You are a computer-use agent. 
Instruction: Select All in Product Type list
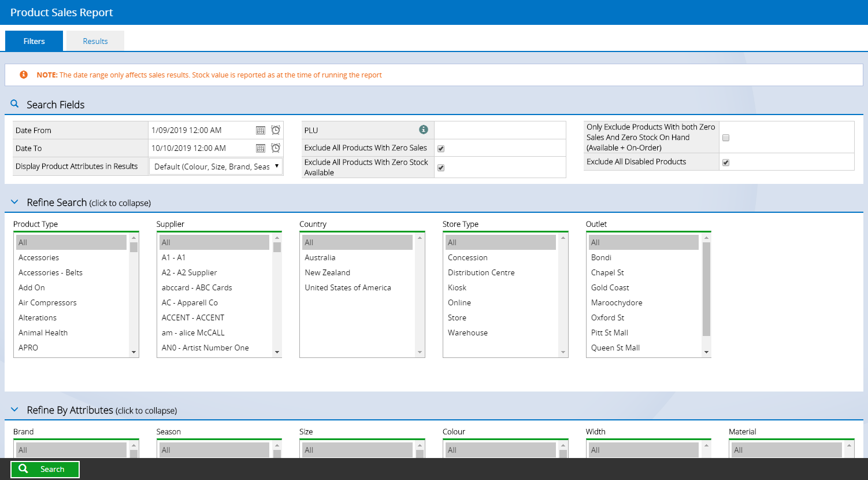coord(71,242)
